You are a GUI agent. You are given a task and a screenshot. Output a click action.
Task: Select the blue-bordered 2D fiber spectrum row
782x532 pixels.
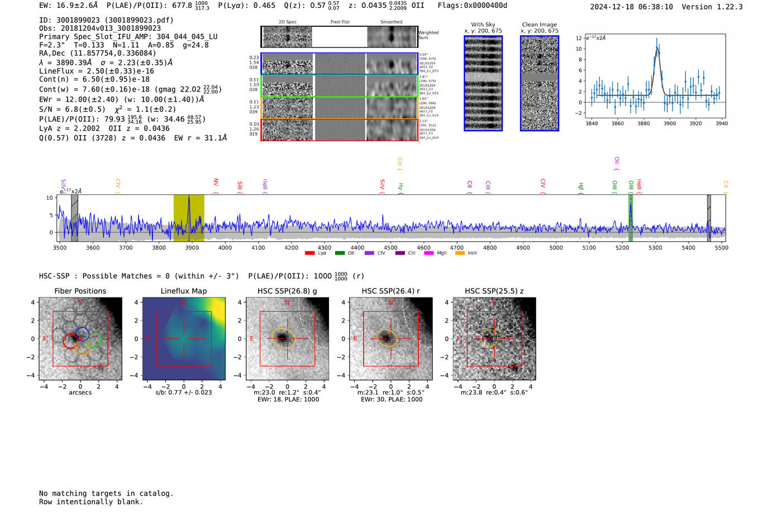(x=340, y=64)
